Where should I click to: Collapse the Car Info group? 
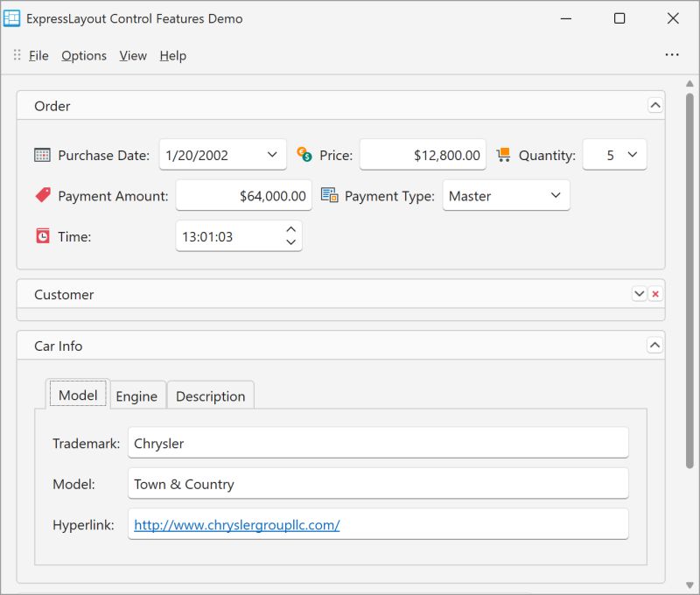(654, 345)
